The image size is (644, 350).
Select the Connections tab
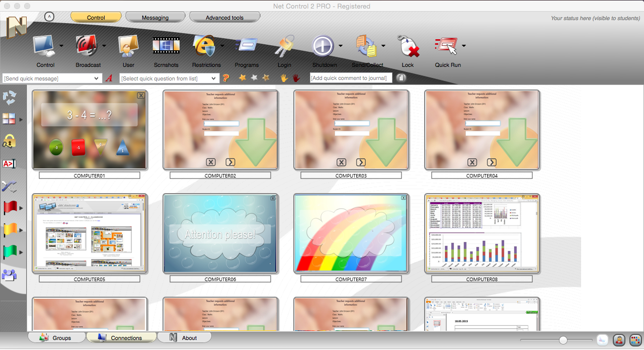pyautogui.click(x=121, y=337)
